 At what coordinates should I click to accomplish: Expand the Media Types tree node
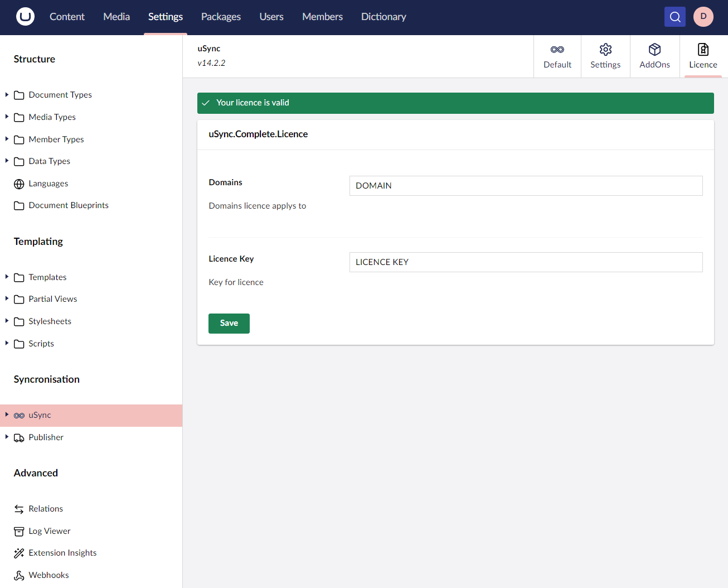pyautogui.click(x=7, y=117)
